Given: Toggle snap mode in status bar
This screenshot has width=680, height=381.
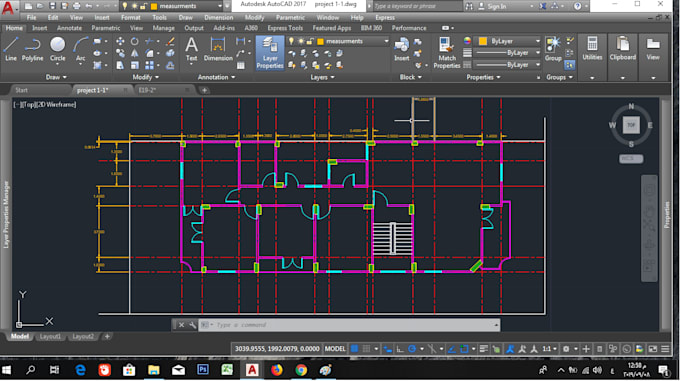Looking at the screenshot, I should (x=366, y=349).
